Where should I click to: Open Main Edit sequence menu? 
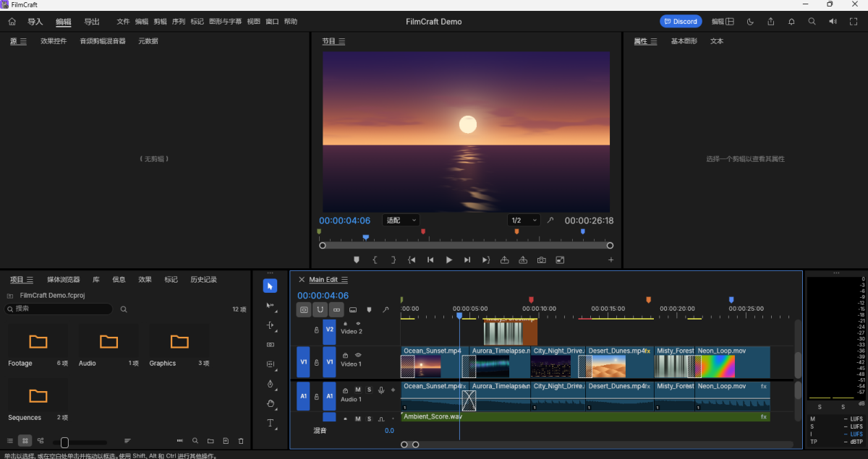pyautogui.click(x=345, y=280)
